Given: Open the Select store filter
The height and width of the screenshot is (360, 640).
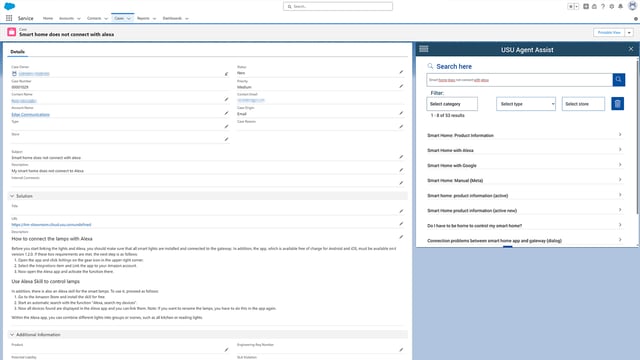Looking at the screenshot, I should [x=583, y=104].
